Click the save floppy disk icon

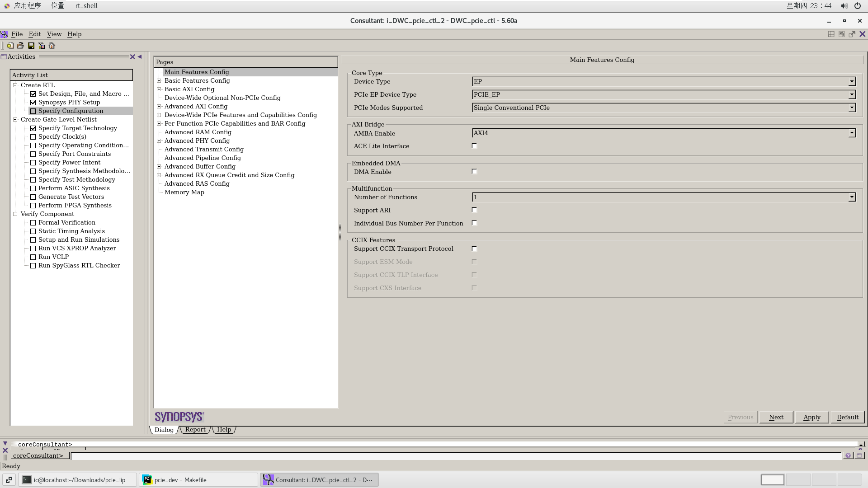tap(31, 46)
